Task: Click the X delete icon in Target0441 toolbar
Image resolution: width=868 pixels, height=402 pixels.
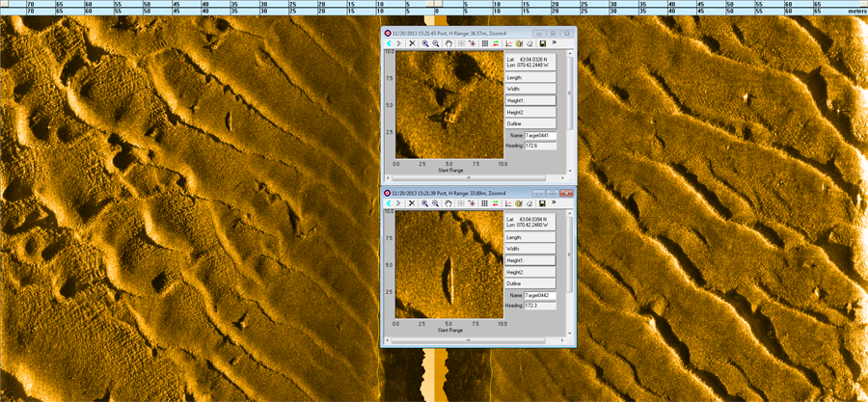Action: point(412,43)
